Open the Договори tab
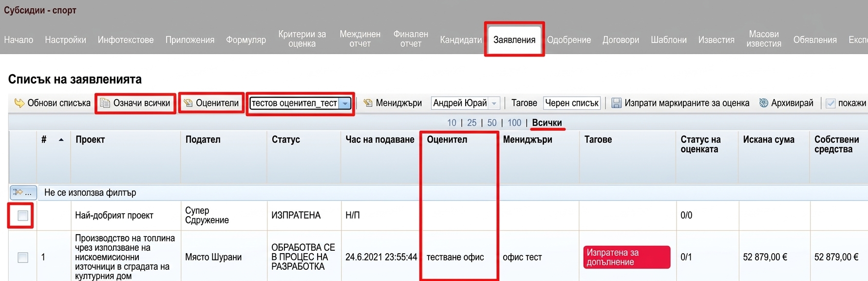Screen dimensions: 868x281 click(x=621, y=40)
